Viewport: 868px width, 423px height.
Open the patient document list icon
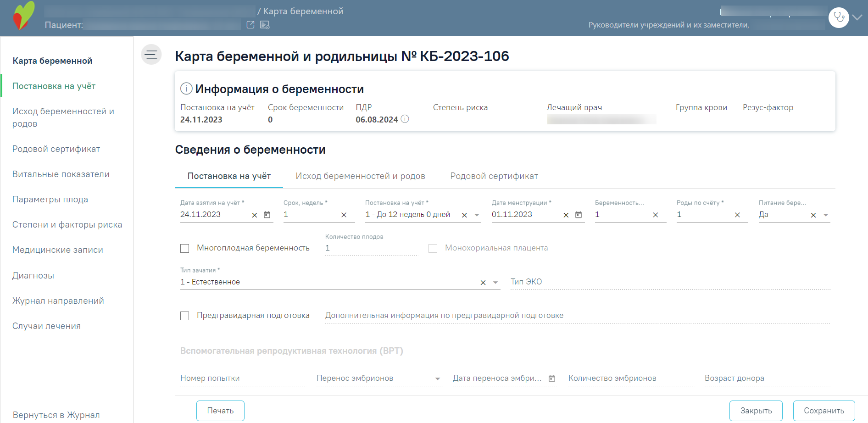(265, 25)
